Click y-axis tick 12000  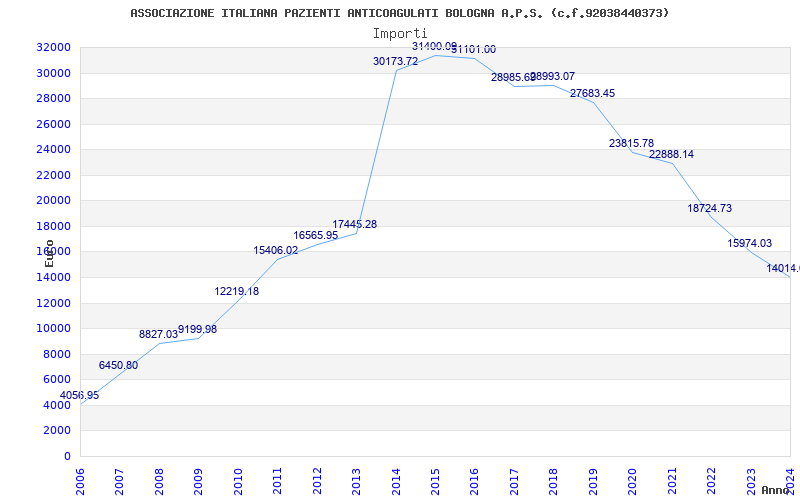[53, 303]
